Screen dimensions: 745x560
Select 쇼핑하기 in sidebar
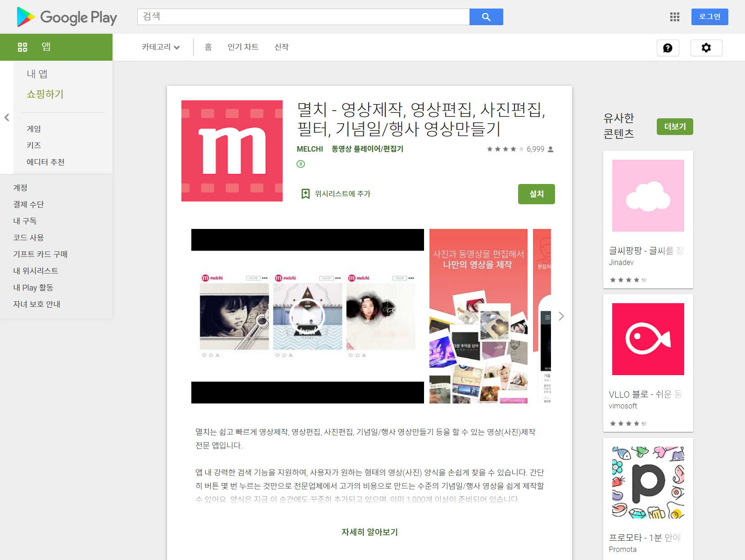tap(45, 94)
